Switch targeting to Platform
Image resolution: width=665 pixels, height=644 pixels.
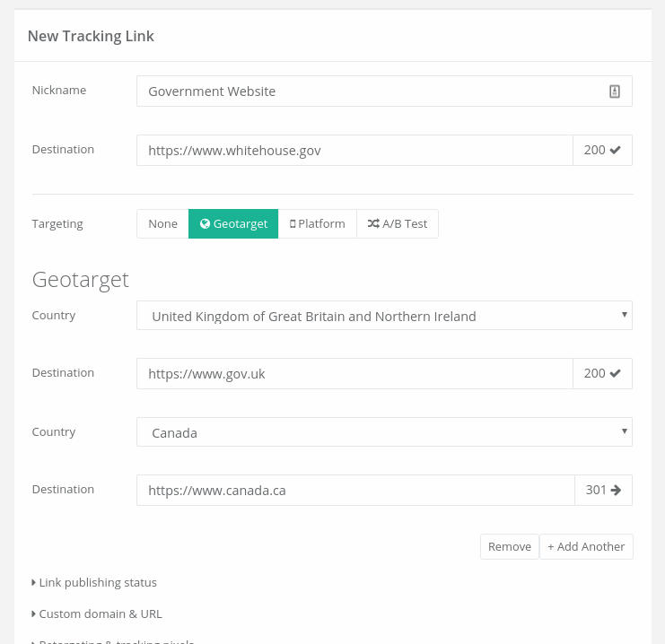[318, 224]
